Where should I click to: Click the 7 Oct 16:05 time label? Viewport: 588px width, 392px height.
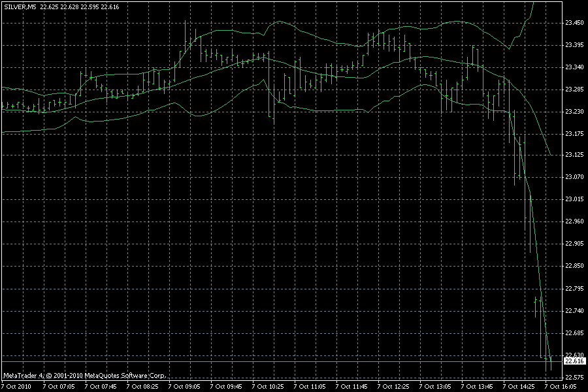(561, 386)
